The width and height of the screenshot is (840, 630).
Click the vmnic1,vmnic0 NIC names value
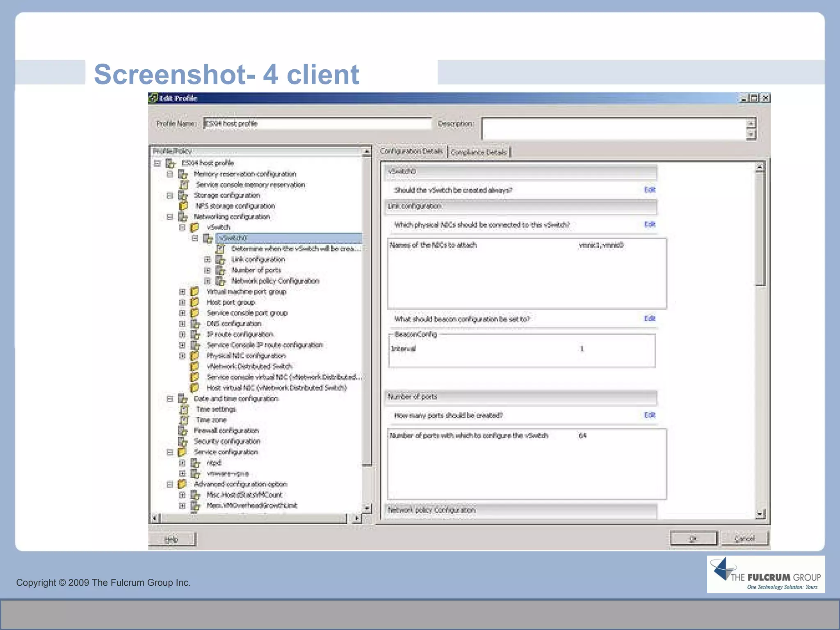601,245
